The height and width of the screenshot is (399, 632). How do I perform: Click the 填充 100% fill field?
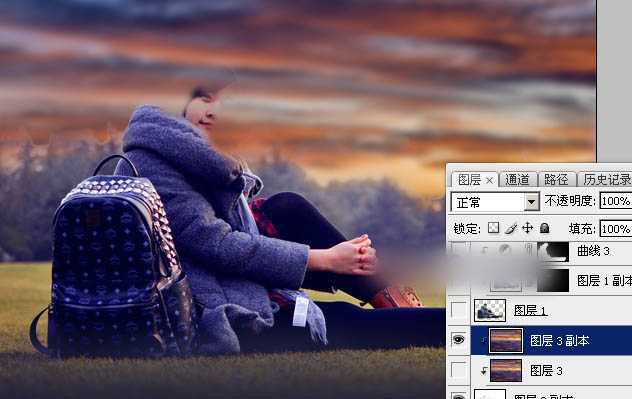click(615, 229)
